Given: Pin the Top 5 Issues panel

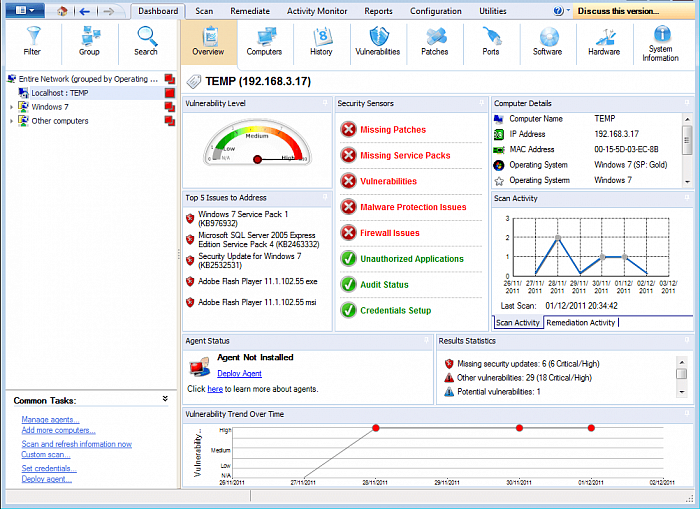Looking at the screenshot, I should pos(325,197).
